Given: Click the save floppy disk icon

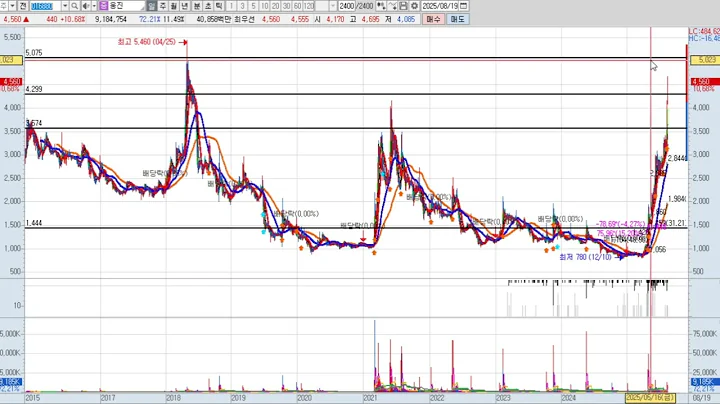Looking at the screenshot, I should tap(403, 6).
